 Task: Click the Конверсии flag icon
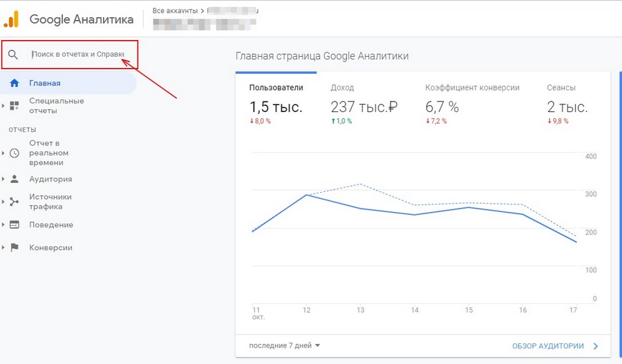(15, 247)
